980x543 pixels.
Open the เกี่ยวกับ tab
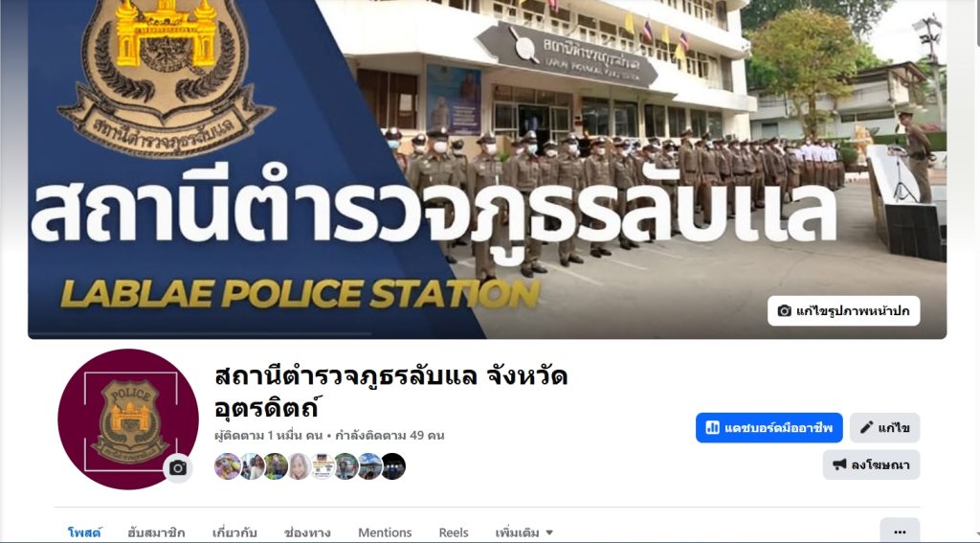(x=234, y=532)
